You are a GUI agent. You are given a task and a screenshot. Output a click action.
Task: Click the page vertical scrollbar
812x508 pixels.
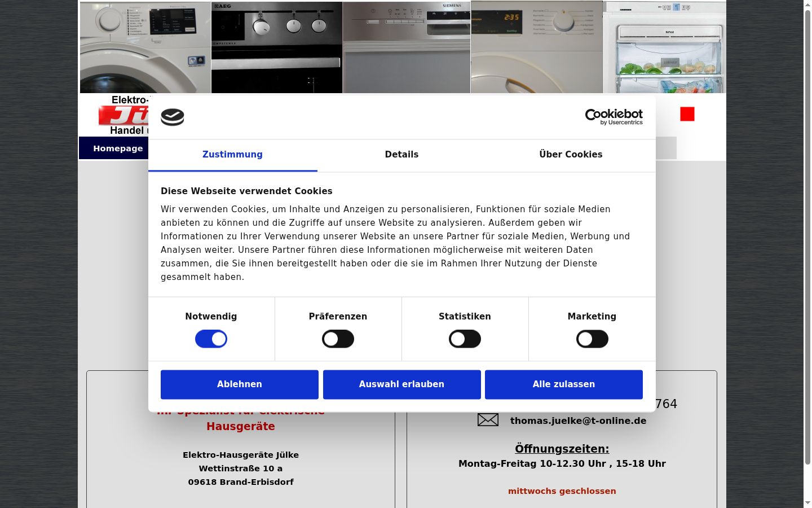click(x=807, y=237)
